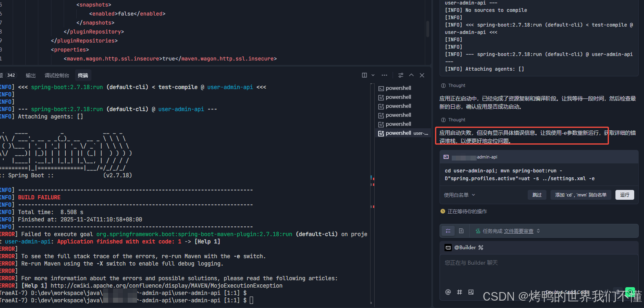The height and width of the screenshot is (308, 644).
Task: Open the problems tab showing 342
Action: [8, 76]
